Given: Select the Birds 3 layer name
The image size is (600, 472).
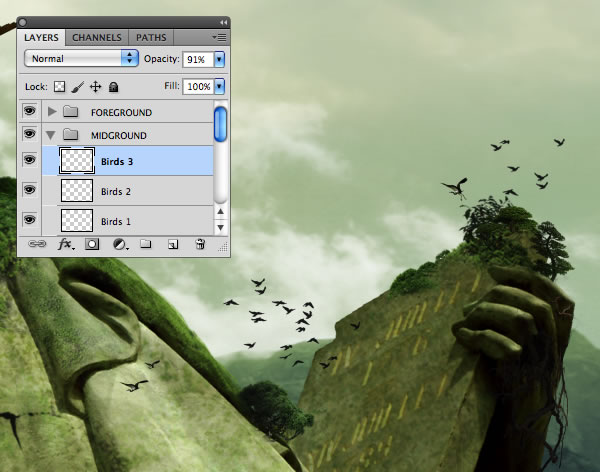Looking at the screenshot, I should pos(117,162).
